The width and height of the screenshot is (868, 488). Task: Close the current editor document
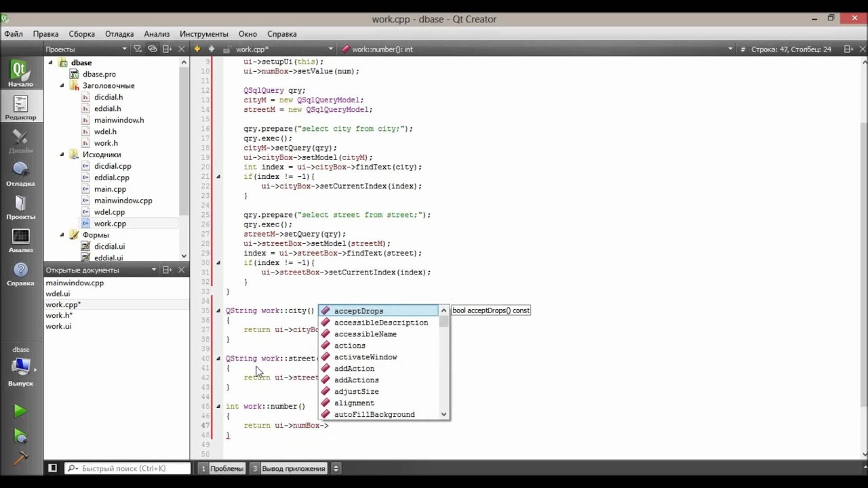point(862,49)
